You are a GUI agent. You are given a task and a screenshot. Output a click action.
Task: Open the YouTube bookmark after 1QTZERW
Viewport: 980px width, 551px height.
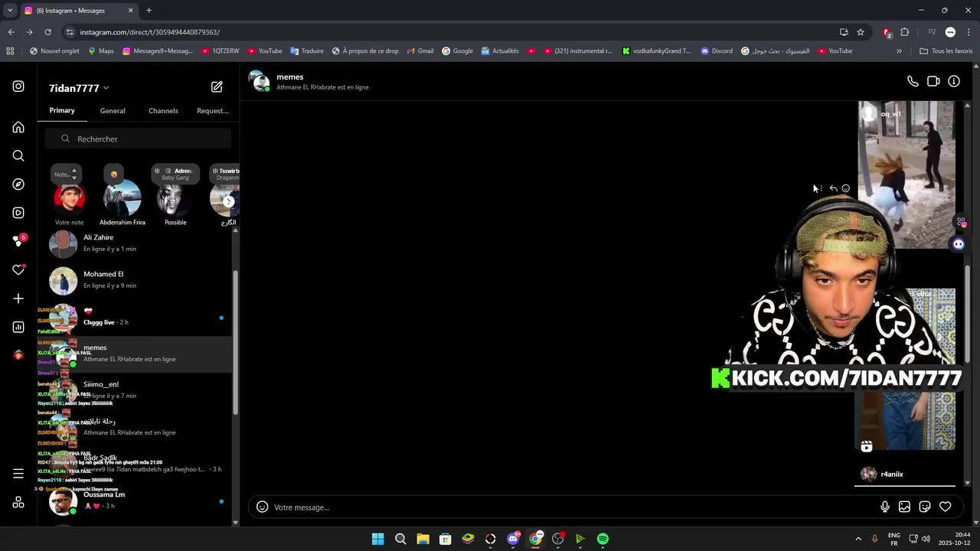coord(265,51)
